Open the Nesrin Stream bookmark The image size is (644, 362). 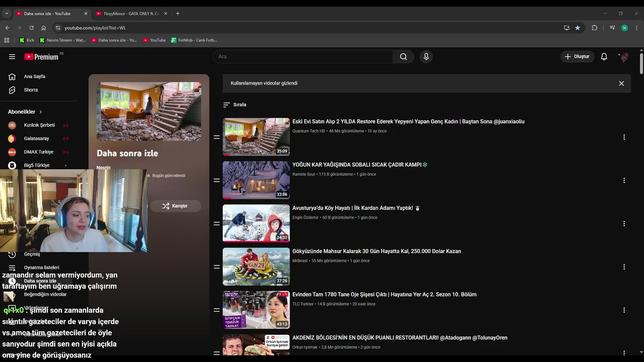point(63,40)
